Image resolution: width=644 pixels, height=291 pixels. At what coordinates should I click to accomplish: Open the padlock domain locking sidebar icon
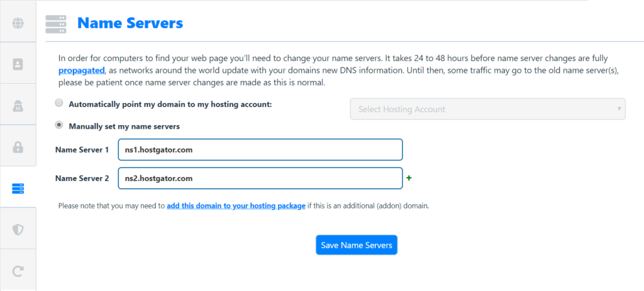(x=18, y=146)
